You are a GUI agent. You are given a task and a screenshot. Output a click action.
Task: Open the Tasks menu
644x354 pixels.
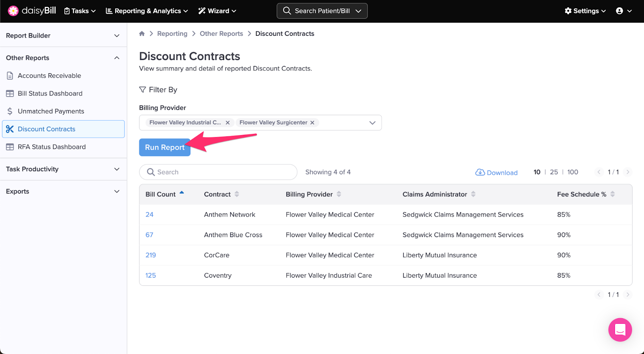(80, 11)
